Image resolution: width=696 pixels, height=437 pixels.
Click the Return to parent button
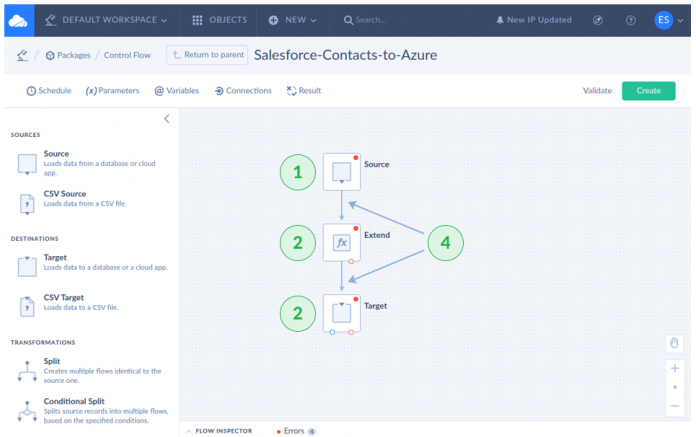(207, 55)
